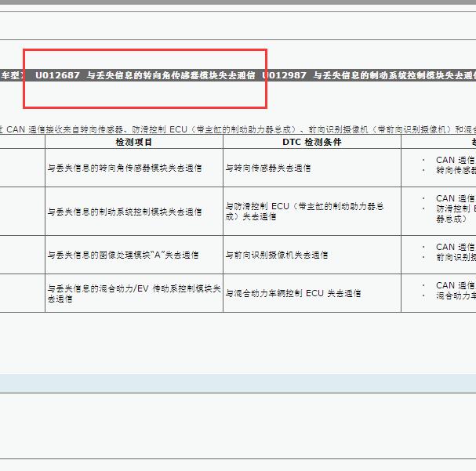This screenshot has width=476, height=471.
Task: Select the 检测项目 column header
Action: click(x=134, y=142)
